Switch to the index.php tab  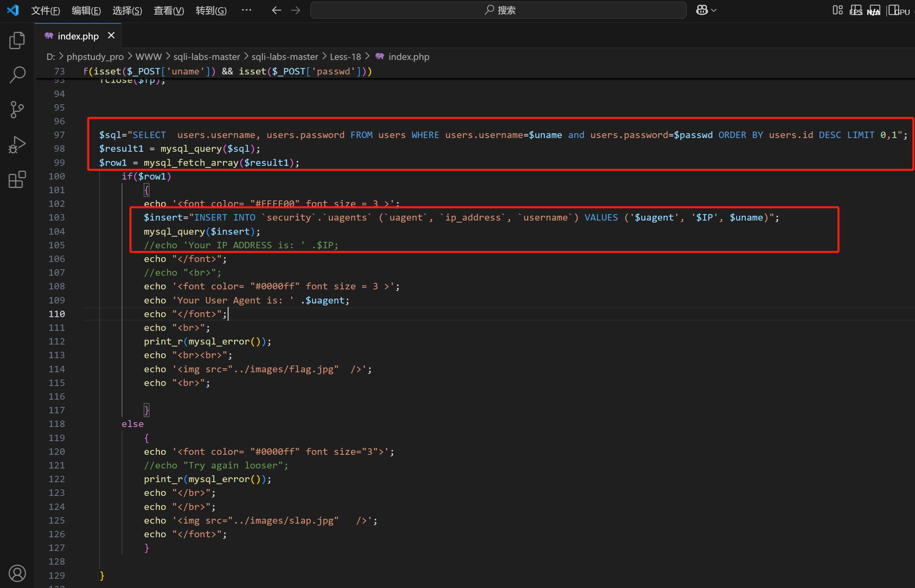(78, 36)
